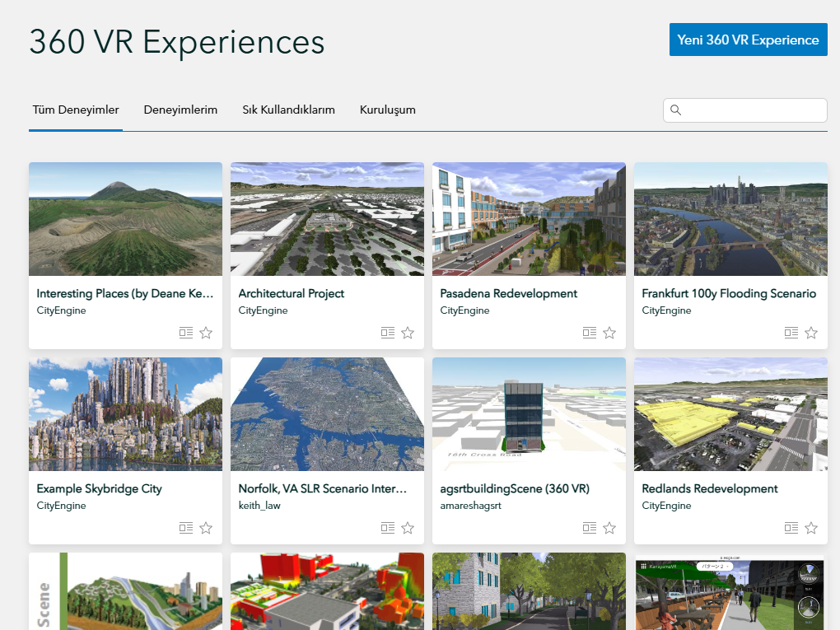Star the Architectural Project experience
Viewport: 840px width, 630px height.
tap(408, 333)
